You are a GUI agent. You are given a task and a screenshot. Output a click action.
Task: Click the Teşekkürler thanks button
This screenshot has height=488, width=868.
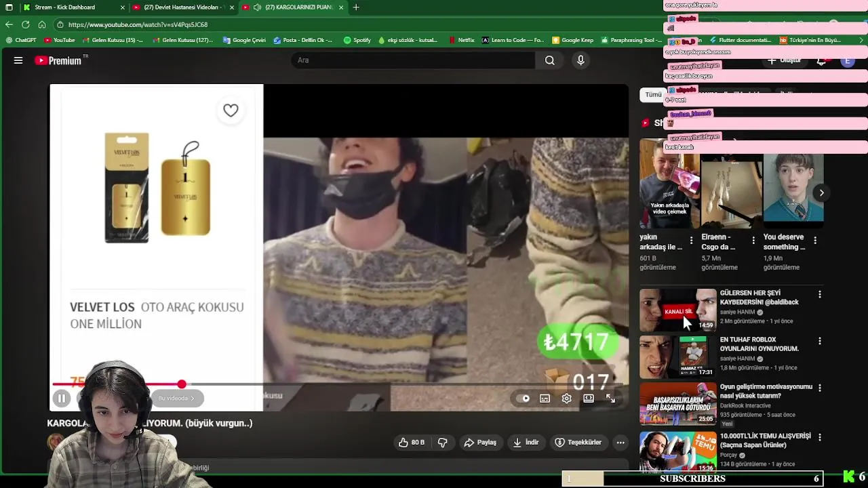[x=578, y=443]
